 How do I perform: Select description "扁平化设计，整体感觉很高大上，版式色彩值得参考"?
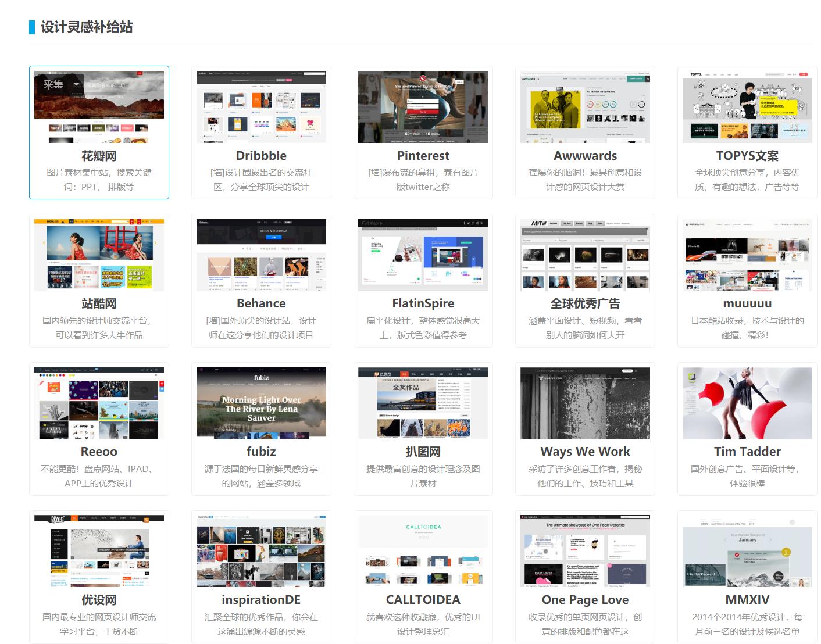pos(423,328)
